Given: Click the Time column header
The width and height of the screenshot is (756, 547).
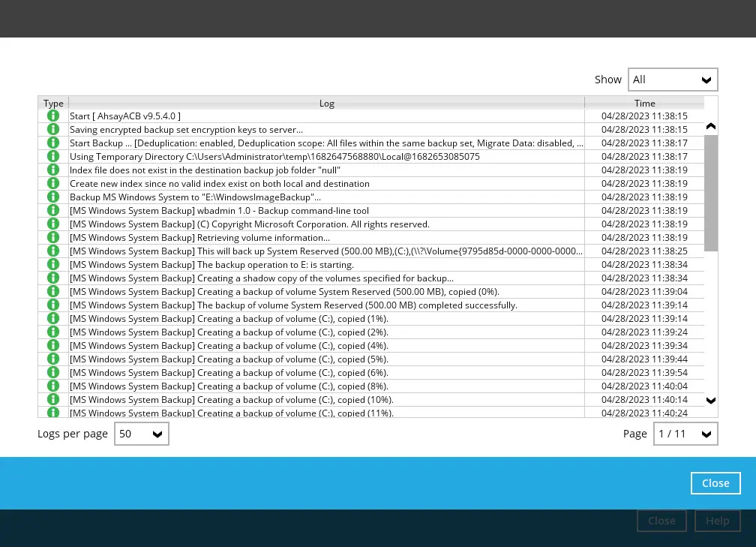Looking at the screenshot, I should pos(644,104).
